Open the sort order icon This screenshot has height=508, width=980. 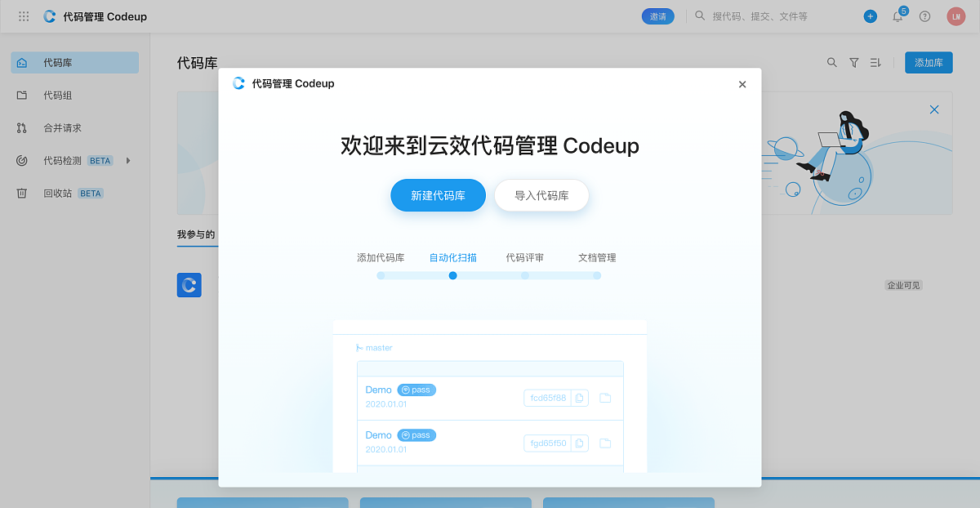[875, 63]
